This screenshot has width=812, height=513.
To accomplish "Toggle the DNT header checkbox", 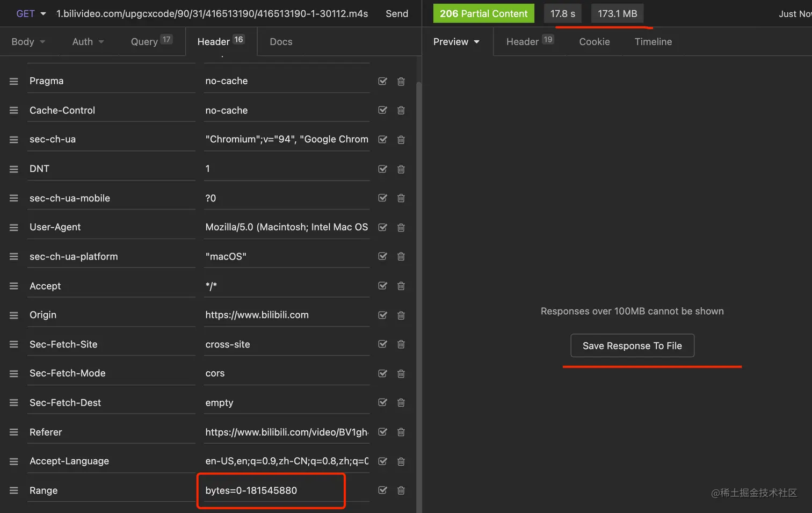I will click(383, 169).
